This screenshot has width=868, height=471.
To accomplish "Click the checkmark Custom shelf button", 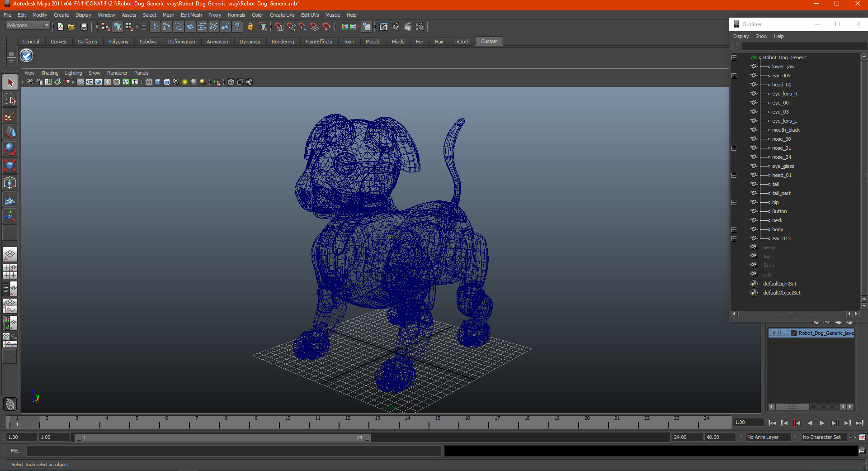I will pyautogui.click(x=27, y=56).
